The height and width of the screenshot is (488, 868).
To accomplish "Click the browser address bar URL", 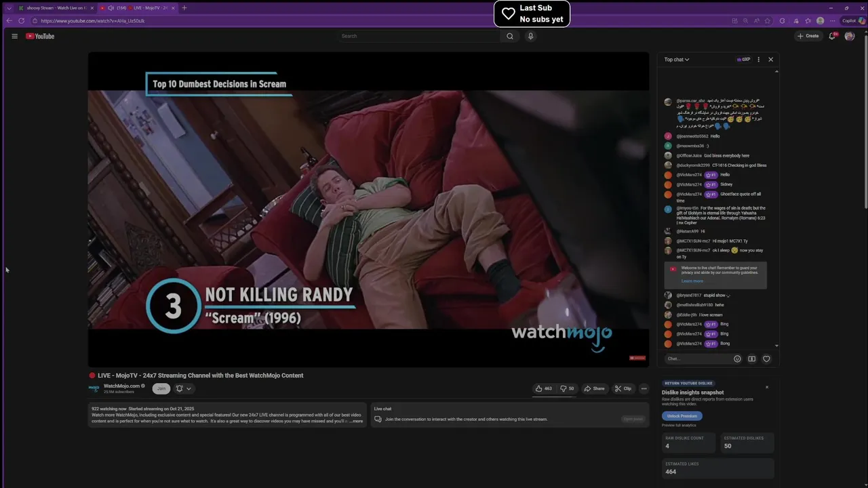I will (x=92, y=20).
